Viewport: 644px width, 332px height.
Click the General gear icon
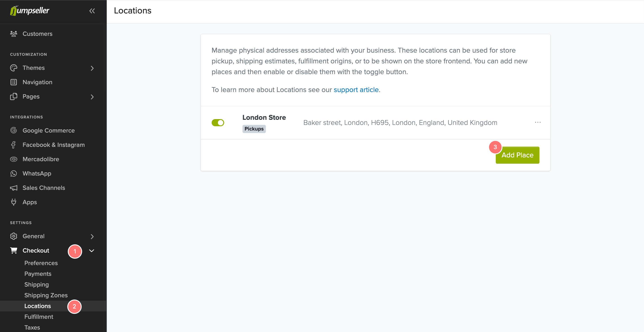[x=14, y=236]
